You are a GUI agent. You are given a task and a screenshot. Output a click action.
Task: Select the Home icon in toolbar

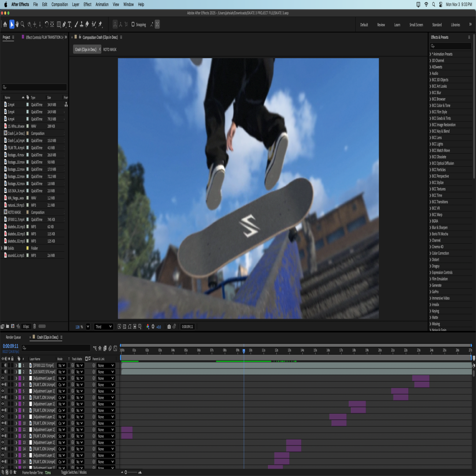[x=5, y=25]
